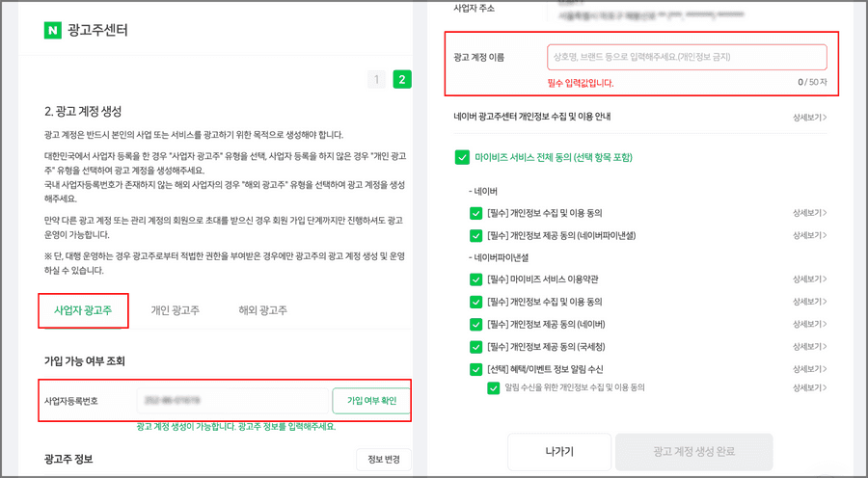Click the 가입 가능 여부 조회 heading
This screenshot has width=868, height=478.
click(x=85, y=361)
